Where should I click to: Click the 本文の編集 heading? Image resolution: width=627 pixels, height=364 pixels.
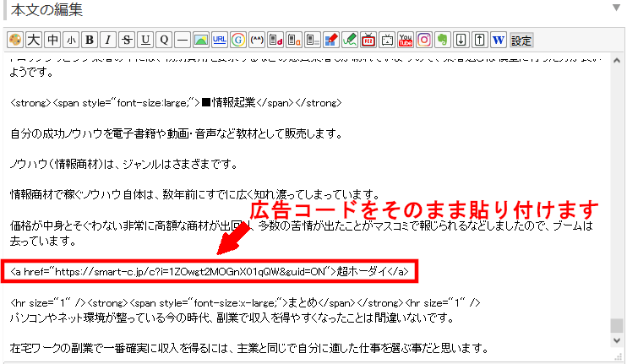(x=46, y=9)
